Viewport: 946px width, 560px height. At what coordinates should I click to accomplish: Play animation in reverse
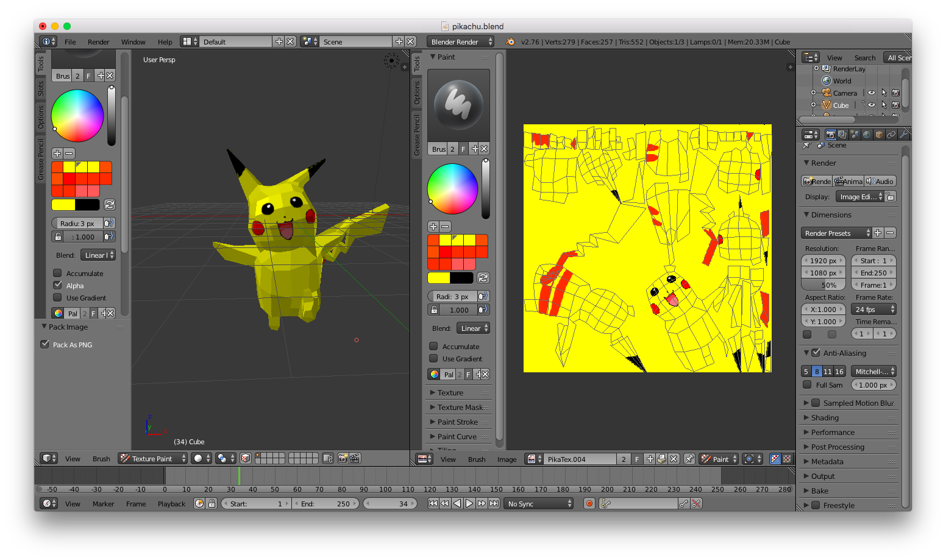coord(457,503)
